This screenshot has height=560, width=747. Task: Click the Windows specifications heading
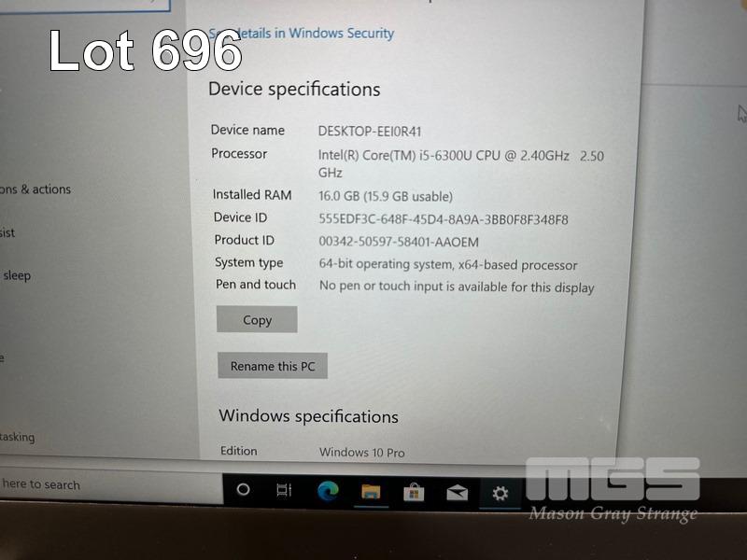tap(308, 416)
